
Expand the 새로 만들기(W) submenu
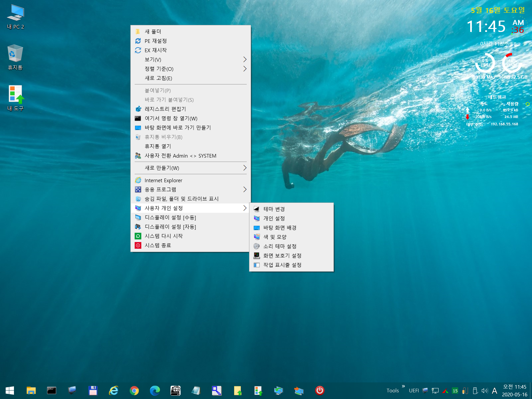tap(191, 168)
